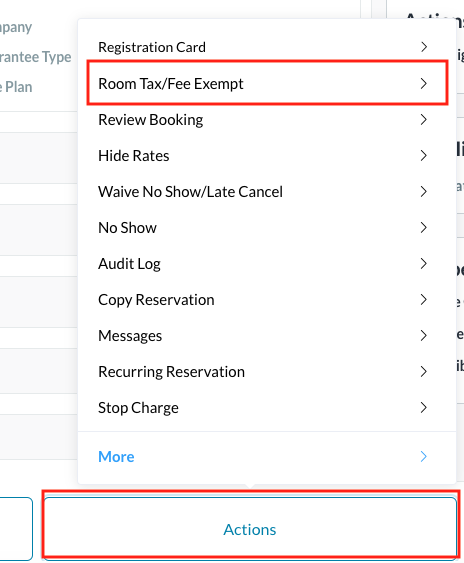464x563 pixels.
Task: Choose Stop Charge action
Action: (x=267, y=408)
